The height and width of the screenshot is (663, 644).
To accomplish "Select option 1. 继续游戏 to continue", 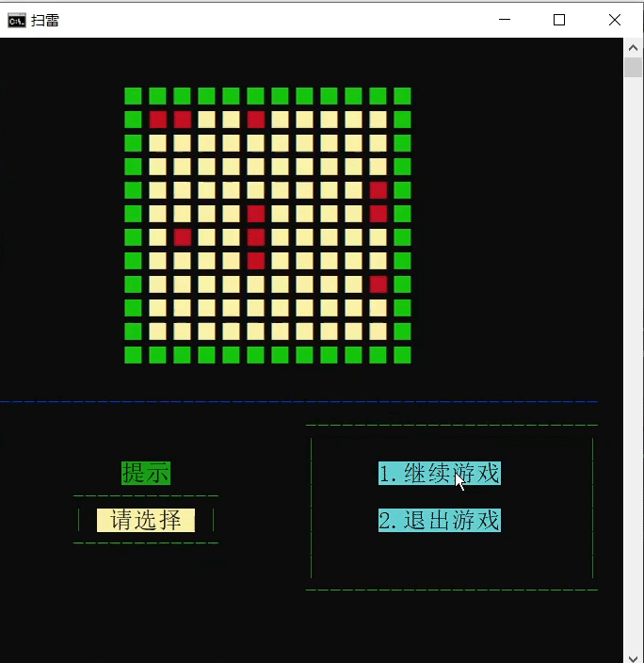I will click(440, 473).
